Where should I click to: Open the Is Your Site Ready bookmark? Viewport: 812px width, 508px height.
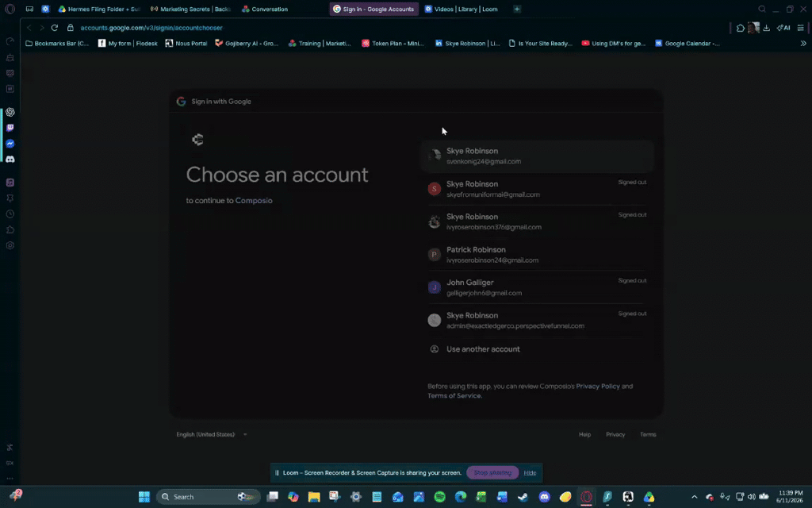tap(541, 44)
